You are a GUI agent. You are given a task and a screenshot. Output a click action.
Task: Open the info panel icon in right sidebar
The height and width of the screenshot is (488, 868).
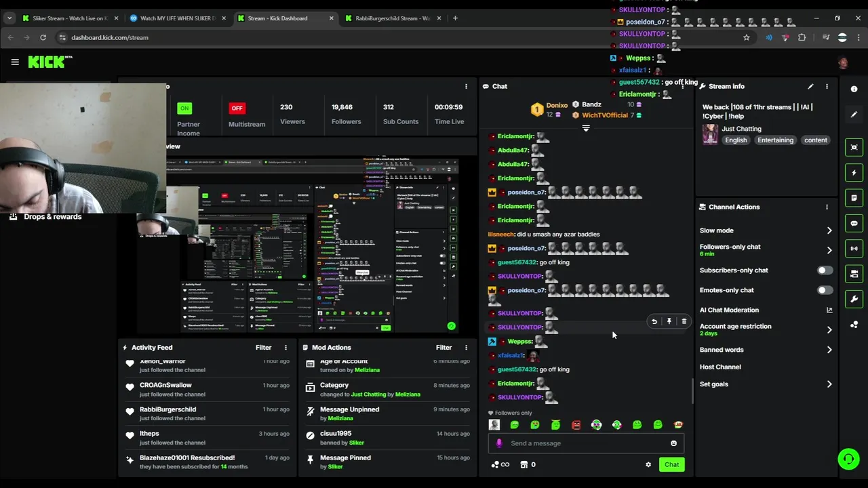point(854,89)
